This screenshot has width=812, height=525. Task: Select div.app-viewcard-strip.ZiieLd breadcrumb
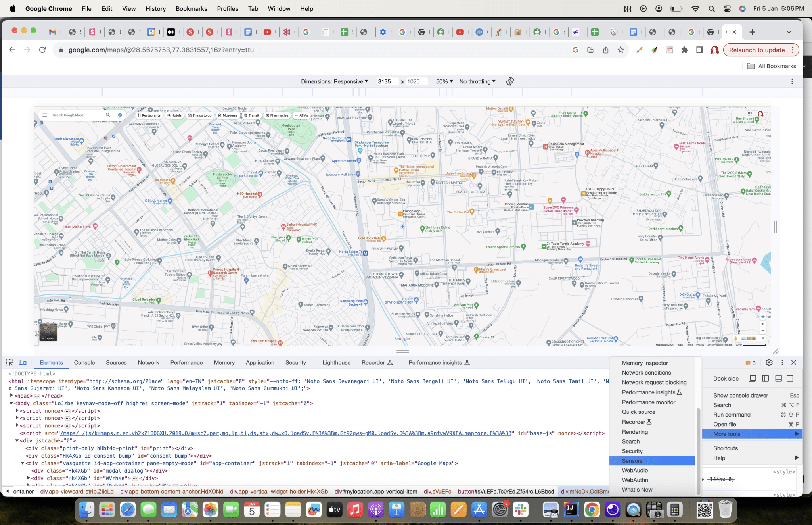(x=77, y=491)
